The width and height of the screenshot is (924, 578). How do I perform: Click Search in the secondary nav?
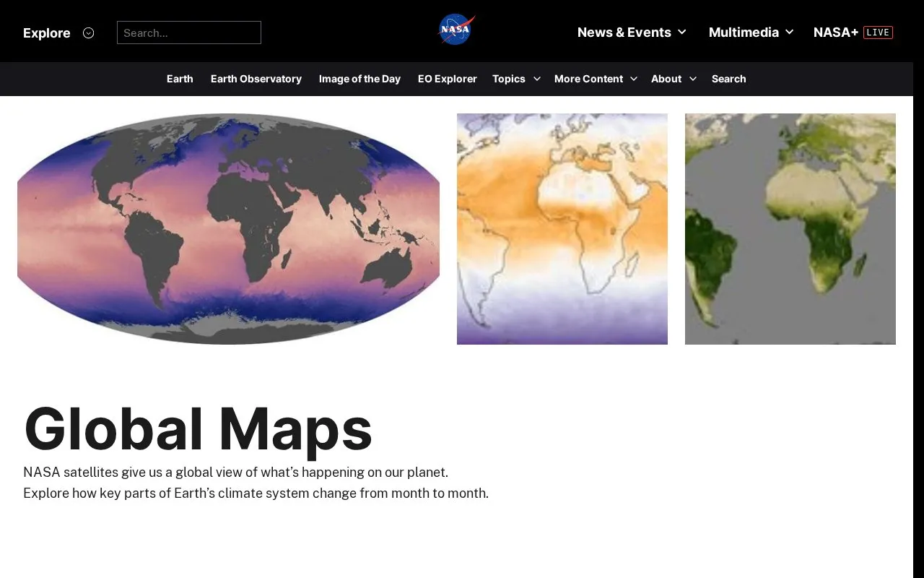728,79
